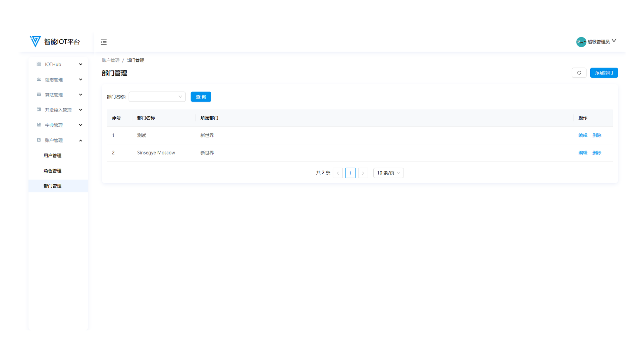Expand the 开发接入管理 menu section
The image size is (644, 362).
[x=80, y=110]
